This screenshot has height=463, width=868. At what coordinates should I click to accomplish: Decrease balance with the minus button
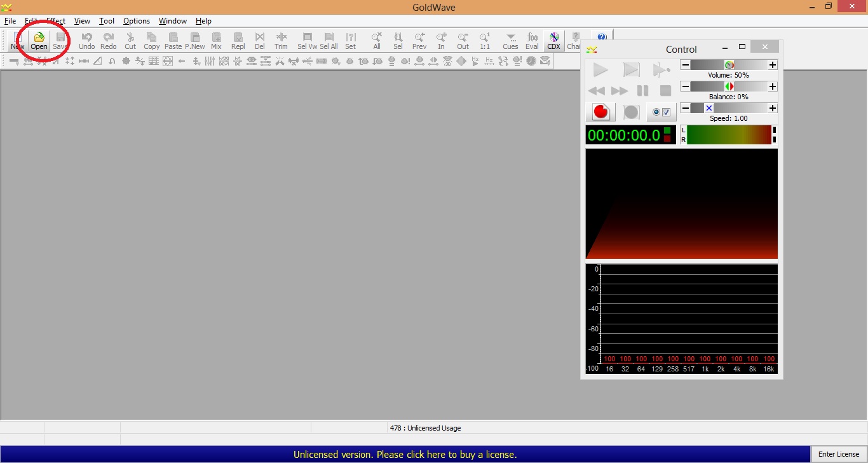(685, 86)
